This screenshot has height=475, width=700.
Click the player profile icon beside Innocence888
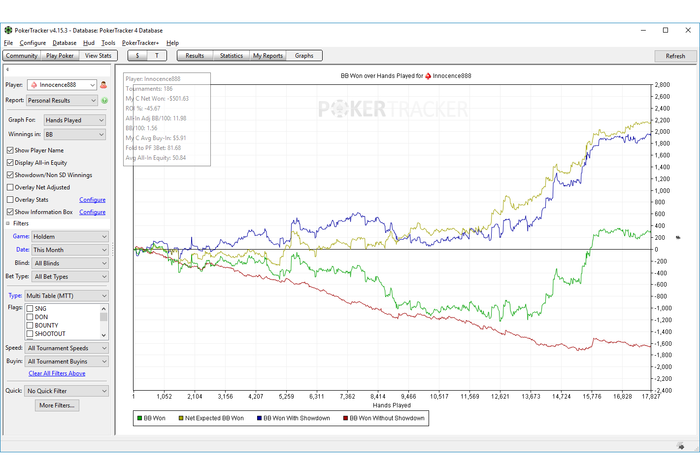104,85
